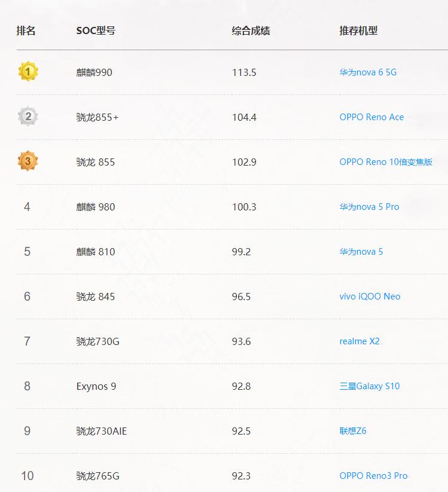The image size is (448, 492).
Task: Select the 骁龙855+ SOC name
Action: click(x=97, y=117)
